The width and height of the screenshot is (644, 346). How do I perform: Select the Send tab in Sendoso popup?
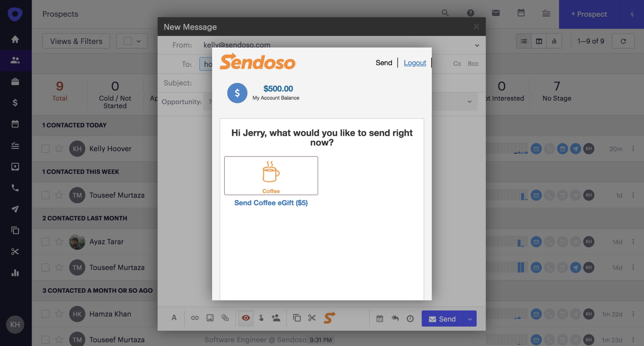[384, 63]
